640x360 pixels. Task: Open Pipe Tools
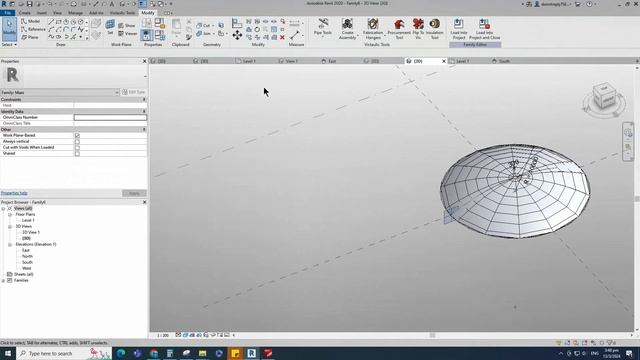pos(323,28)
